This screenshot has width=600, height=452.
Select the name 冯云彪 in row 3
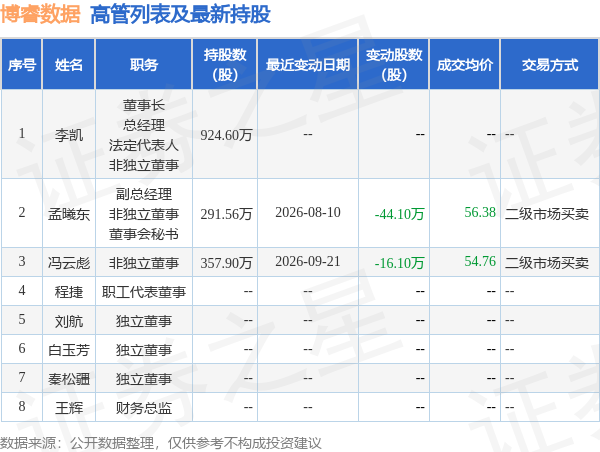coord(69,263)
